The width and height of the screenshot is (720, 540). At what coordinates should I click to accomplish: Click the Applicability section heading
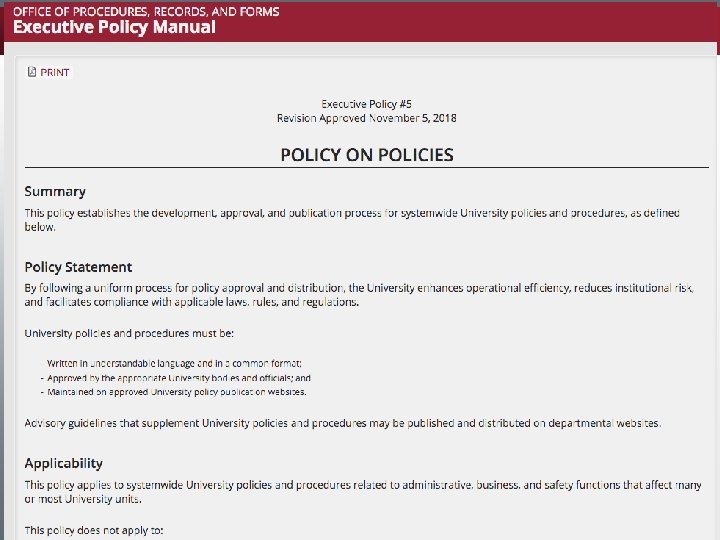(x=63, y=463)
